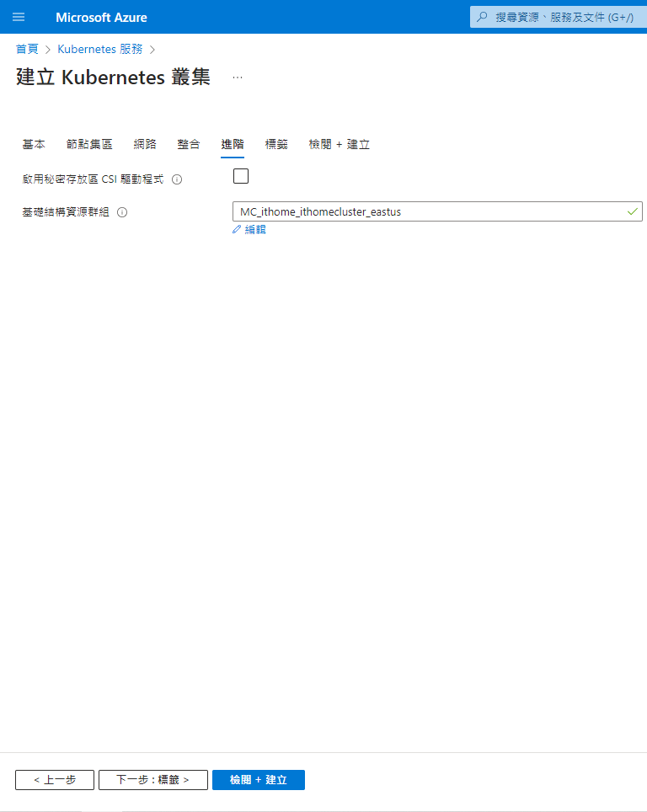647x812 pixels.
Task: Go to the 標籤 tab
Action: pyautogui.click(x=276, y=145)
